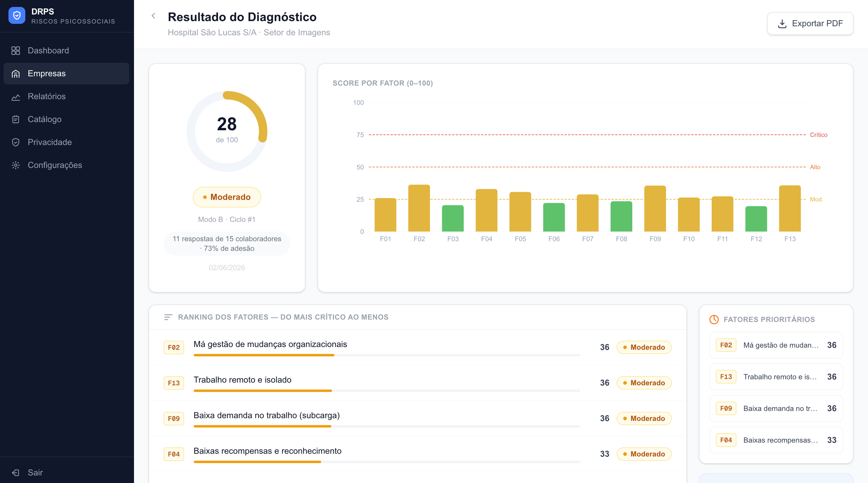The height and width of the screenshot is (483, 868).
Task: Click the Privacidade shield icon
Action: [16, 142]
